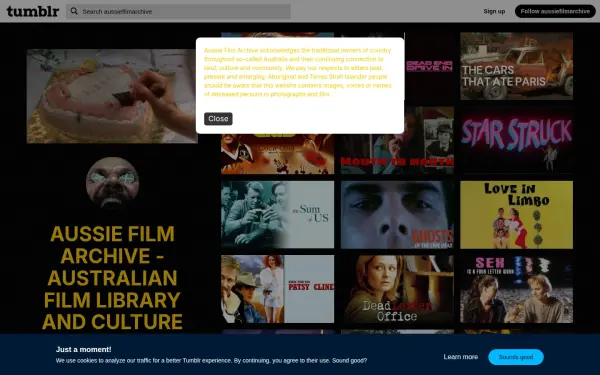The image size is (600, 375).
Task: Click the Aussie Film Archive blog title
Action: click(112, 277)
